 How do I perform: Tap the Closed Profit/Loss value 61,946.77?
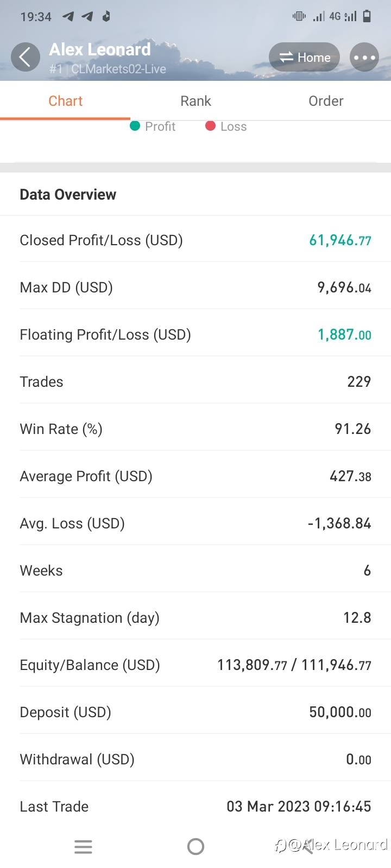click(x=340, y=240)
